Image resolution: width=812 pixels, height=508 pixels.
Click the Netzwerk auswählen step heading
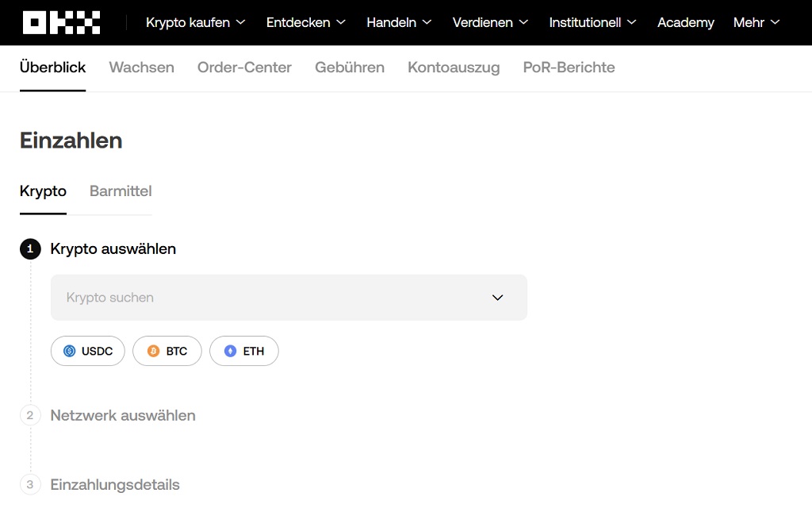point(123,415)
